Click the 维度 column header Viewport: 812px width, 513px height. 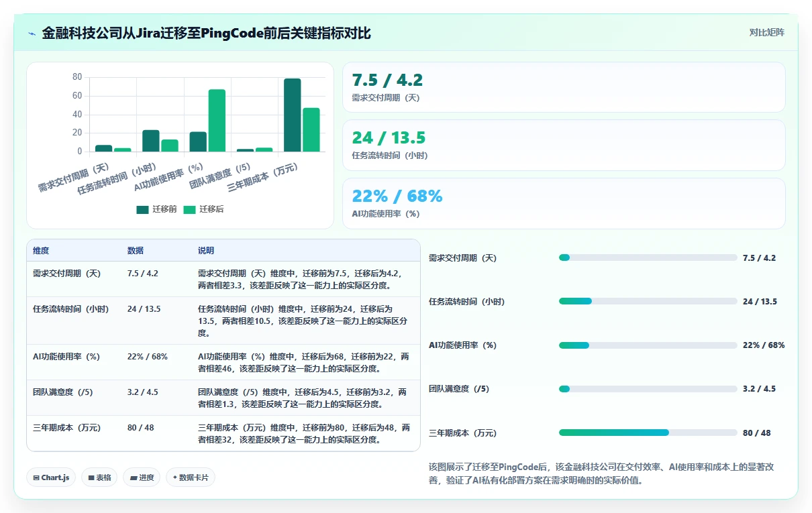(41, 251)
